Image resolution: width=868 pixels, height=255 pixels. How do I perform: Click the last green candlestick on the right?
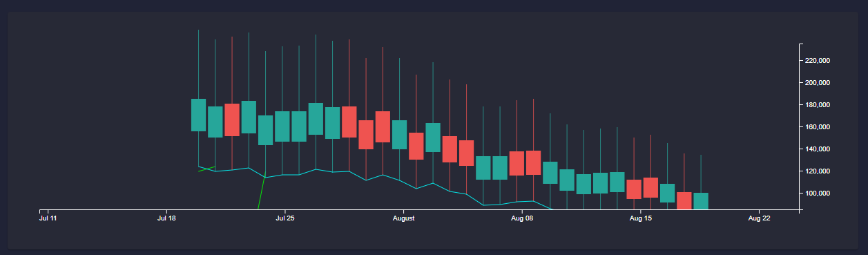(x=701, y=200)
